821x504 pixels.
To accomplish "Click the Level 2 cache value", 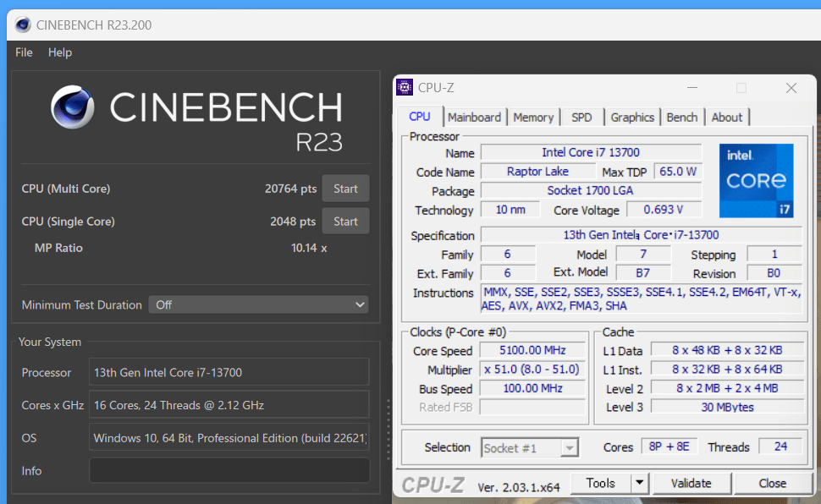I will [727, 388].
